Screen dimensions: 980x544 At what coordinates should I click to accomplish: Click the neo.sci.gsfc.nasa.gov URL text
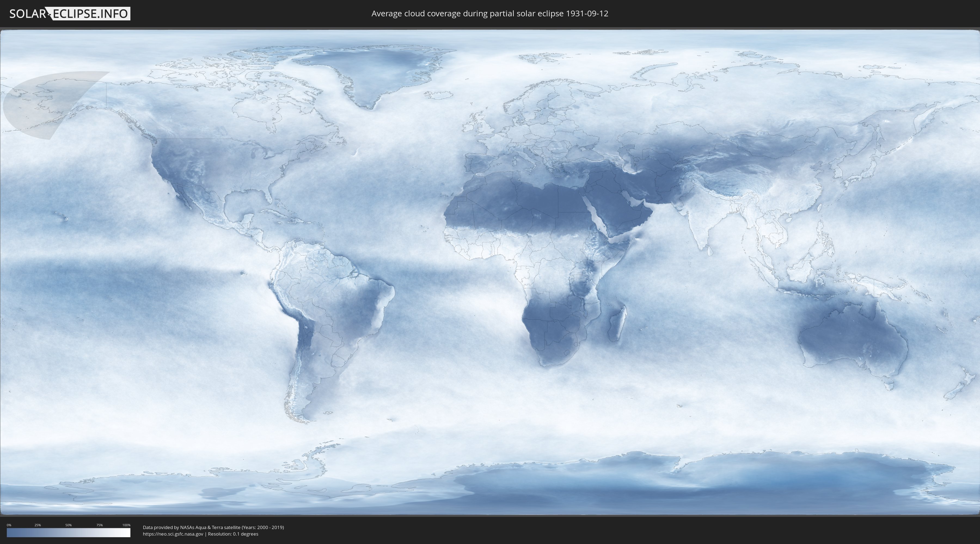point(173,534)
